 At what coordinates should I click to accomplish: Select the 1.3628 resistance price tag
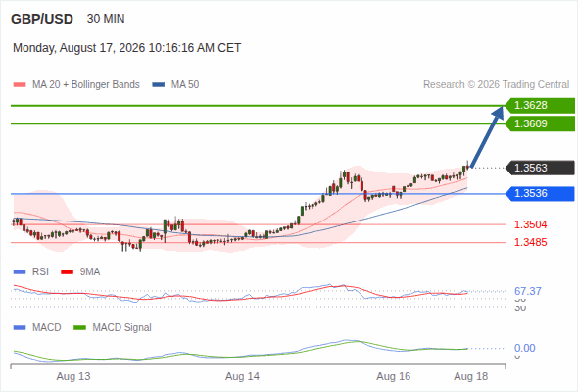pyautogui.click(x=540, y=106)
